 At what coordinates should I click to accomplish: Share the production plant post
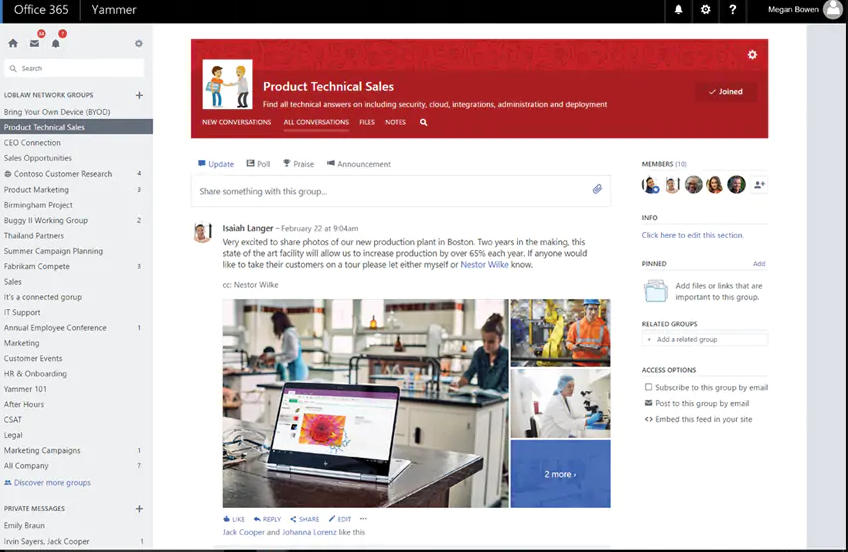click(304, 519)
